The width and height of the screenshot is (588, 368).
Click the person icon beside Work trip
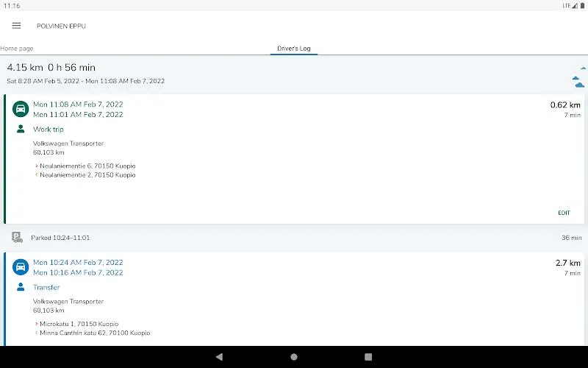coord(21,130)
